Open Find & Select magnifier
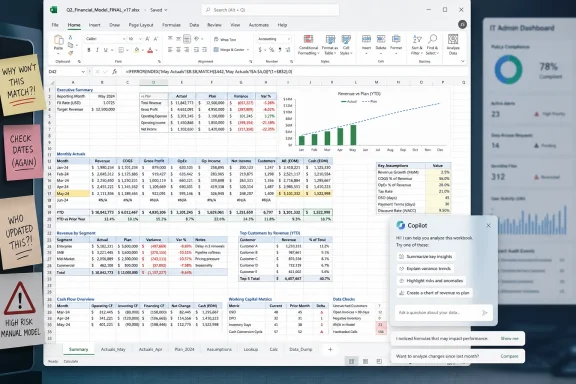 [432, 45]
